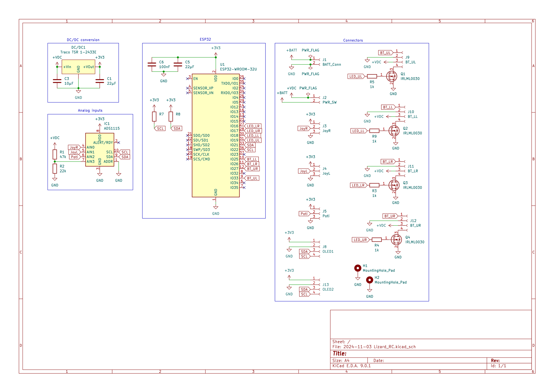Screen dimensions: 554x392
Task: Click the LED_LR global label near R3
Action: (359, 185)
